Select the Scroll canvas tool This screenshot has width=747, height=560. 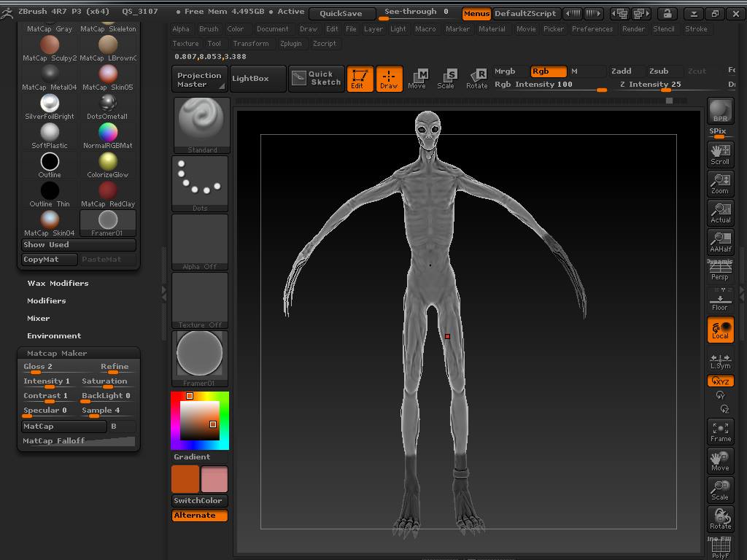720,154
